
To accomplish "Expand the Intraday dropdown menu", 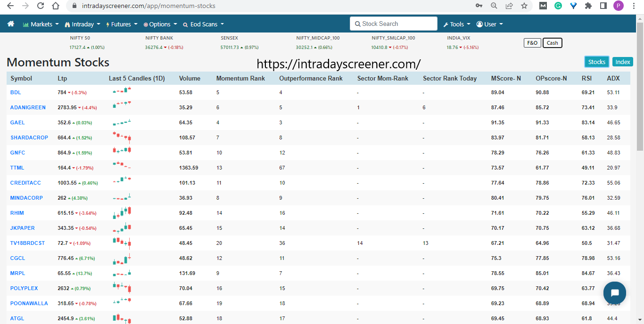I will click(x=83, y=24).
